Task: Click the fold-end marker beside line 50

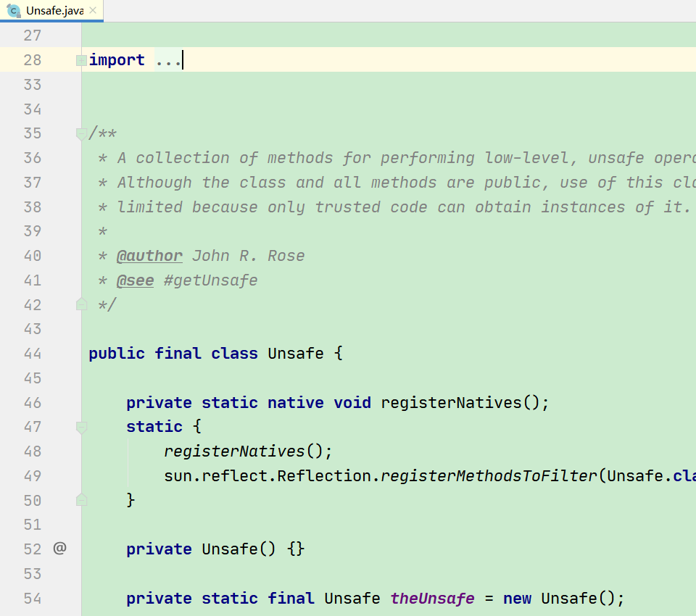Action: 80,499
